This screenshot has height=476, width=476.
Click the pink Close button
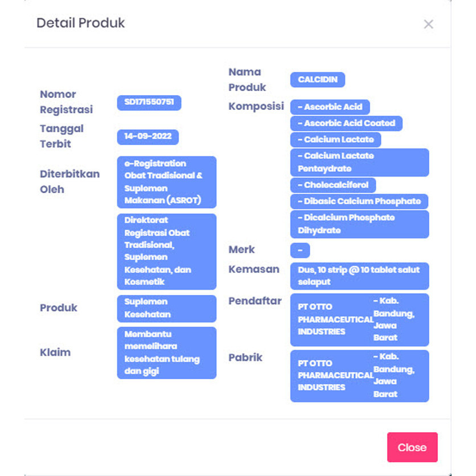point(412,447)
